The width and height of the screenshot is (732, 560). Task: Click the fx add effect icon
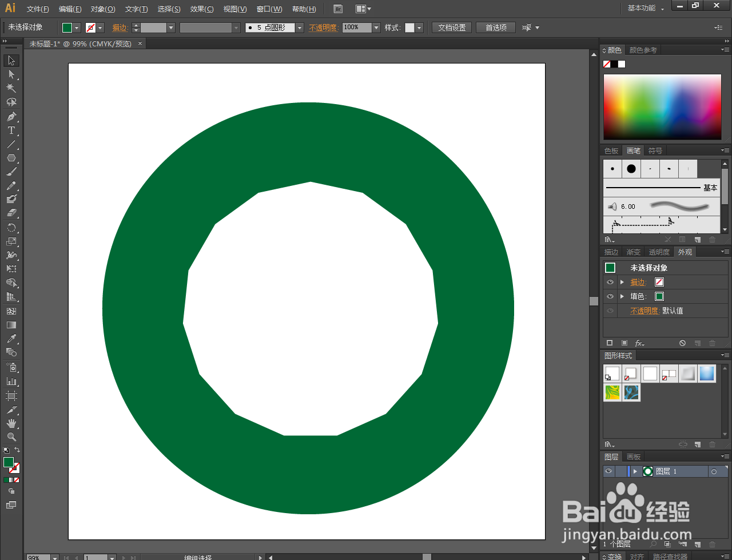click(x=640, y=343)
